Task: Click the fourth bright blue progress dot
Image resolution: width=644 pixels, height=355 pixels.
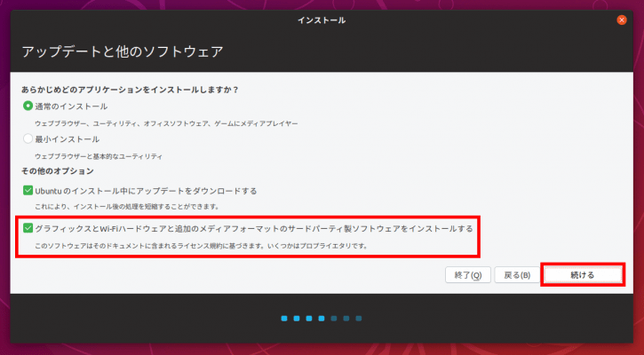Action: pyautogui.click(x=322, y=319)
